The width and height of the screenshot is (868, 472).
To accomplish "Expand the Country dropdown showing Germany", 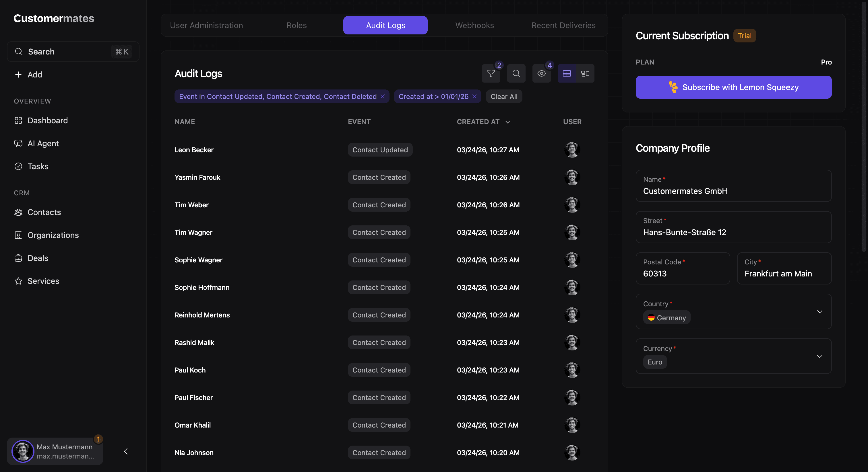I will point(820,311).
